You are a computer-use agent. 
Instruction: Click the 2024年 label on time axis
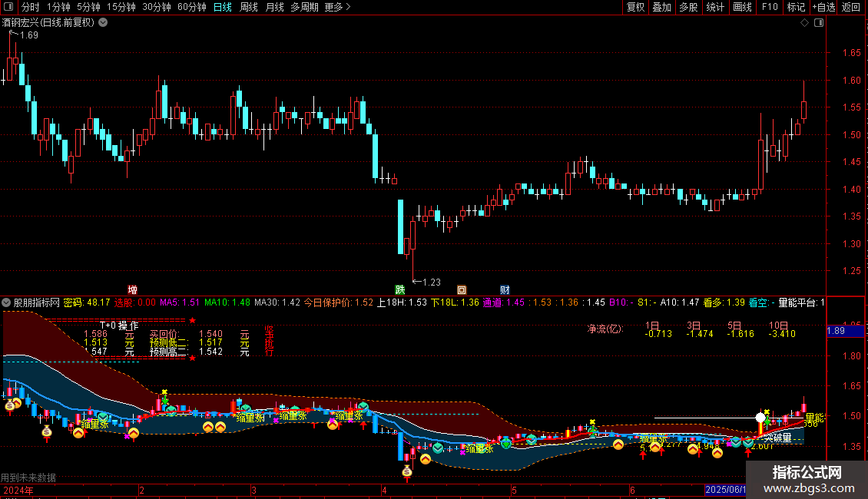tap(18, 490)
